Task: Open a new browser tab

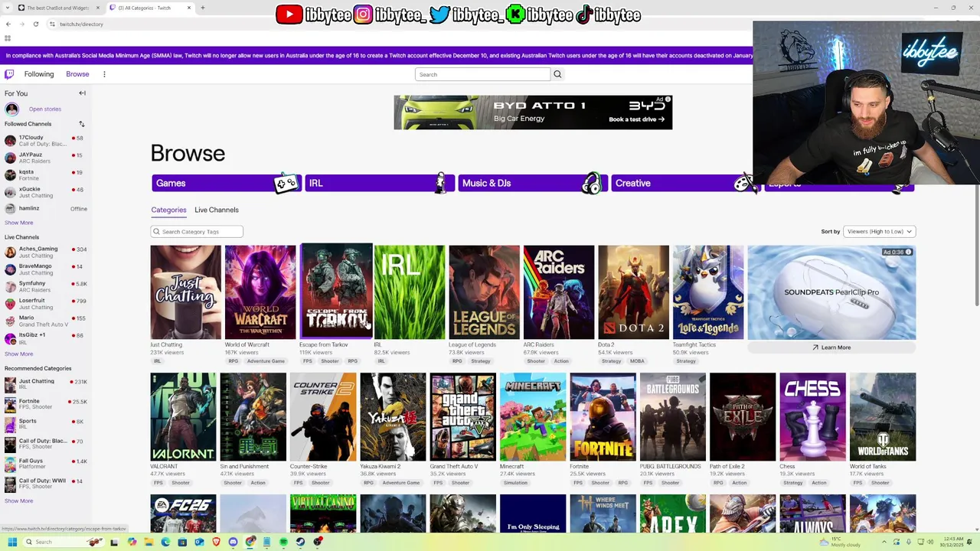Action: [202, 8]
